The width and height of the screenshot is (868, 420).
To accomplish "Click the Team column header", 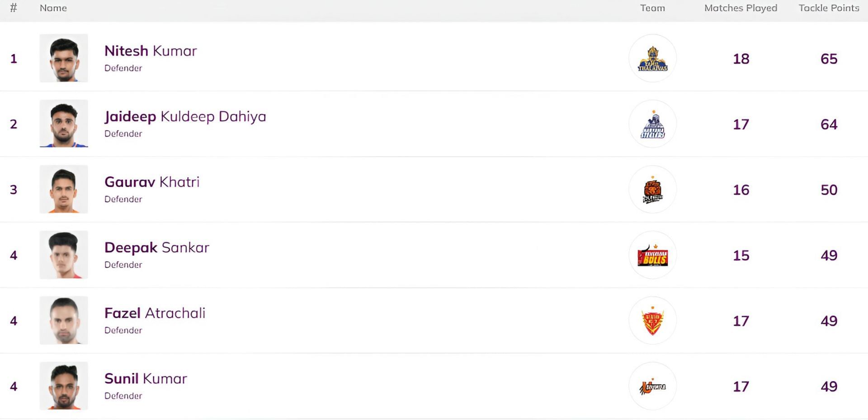I will 652,8.
